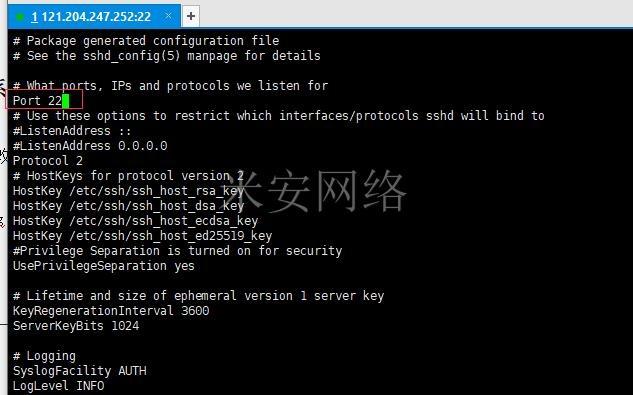
Task: Click the sshd_config(5) manpage comment line
Action: (167, 56)
